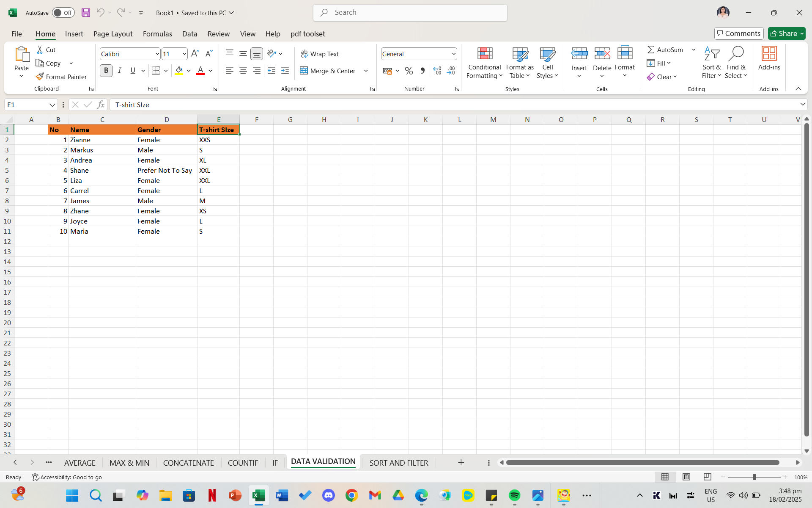The height and width of the screenshot is (508, 812).
Task: Apply Comma Style format
Action: tap(422, 71)
